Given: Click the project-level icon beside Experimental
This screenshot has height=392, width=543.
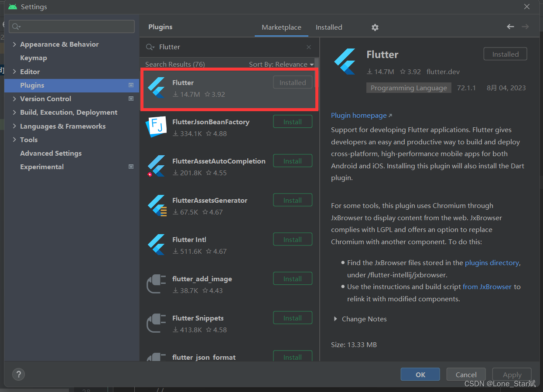Looking at the screenshot, I should (x=131, y=167).
